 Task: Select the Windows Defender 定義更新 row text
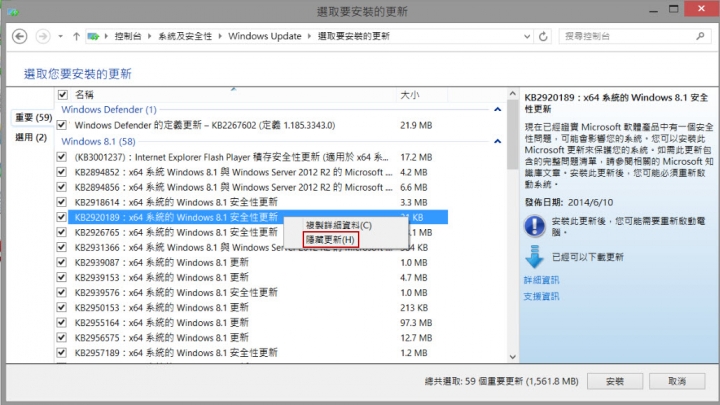(205, 125)
